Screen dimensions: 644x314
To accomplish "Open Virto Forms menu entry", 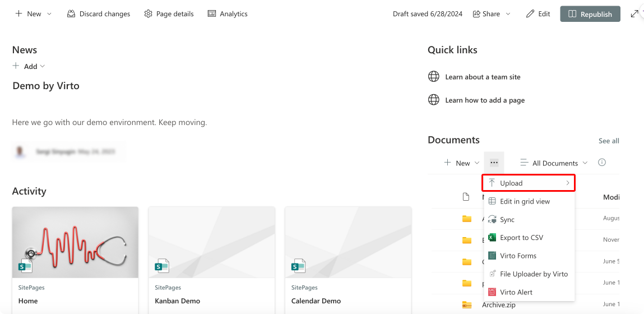I will coord(530,256).
